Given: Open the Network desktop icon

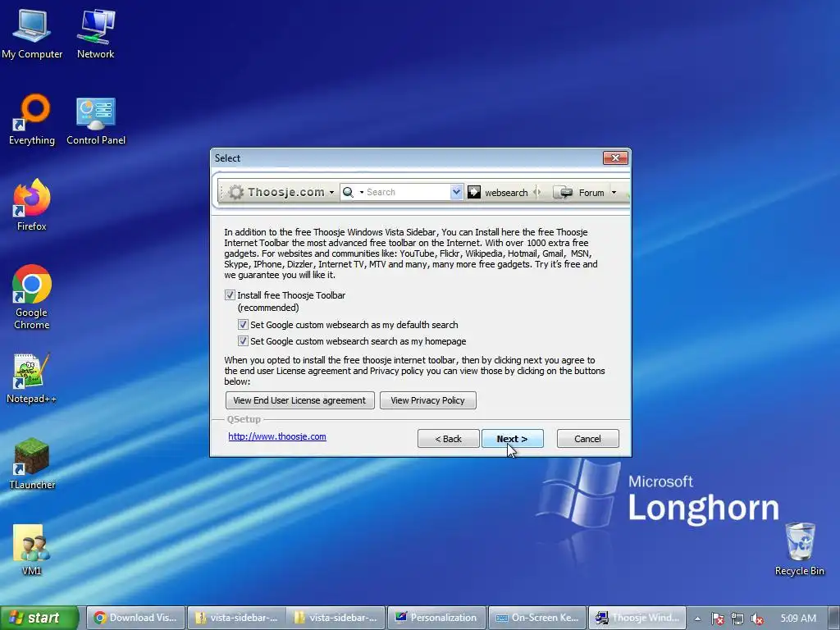Looking at the screenshot, I should pos(95,33).
